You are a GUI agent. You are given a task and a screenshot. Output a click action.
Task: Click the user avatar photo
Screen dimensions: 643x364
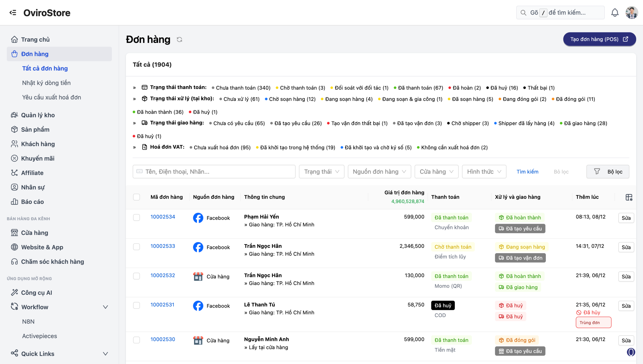(631, 13)
